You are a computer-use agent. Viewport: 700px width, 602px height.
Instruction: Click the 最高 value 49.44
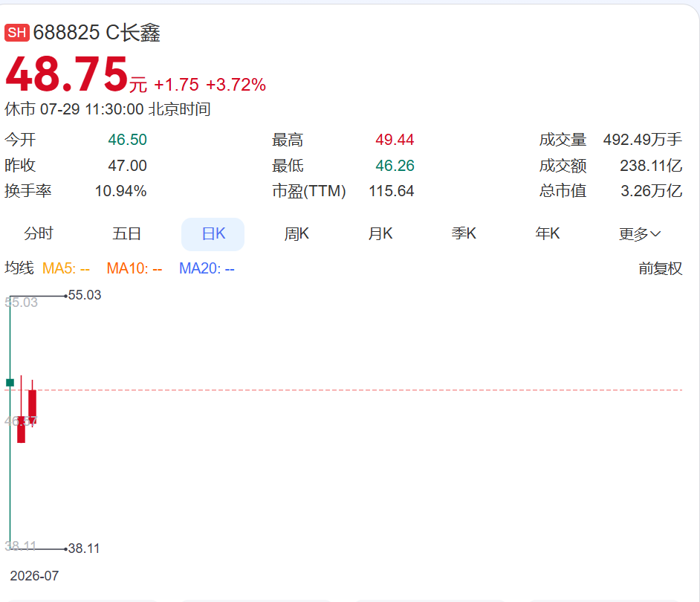point(395,140)
